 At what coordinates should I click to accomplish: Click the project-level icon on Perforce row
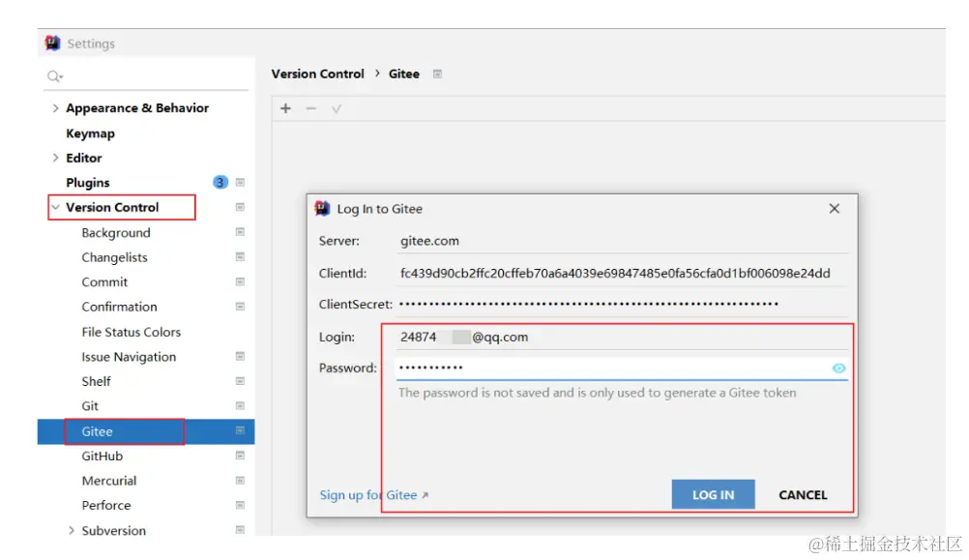(241, 505)
